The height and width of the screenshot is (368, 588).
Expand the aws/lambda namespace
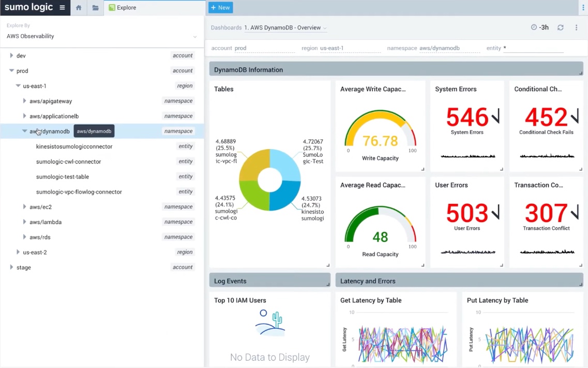(x=24, y=222)
